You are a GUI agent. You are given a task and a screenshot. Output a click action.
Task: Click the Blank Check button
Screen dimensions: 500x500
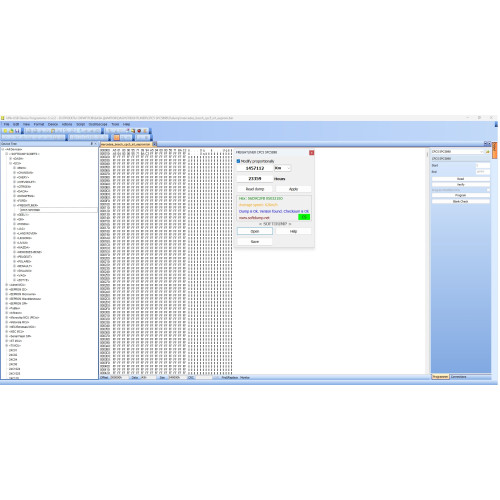pyautogui.click(x=461, y=201)
